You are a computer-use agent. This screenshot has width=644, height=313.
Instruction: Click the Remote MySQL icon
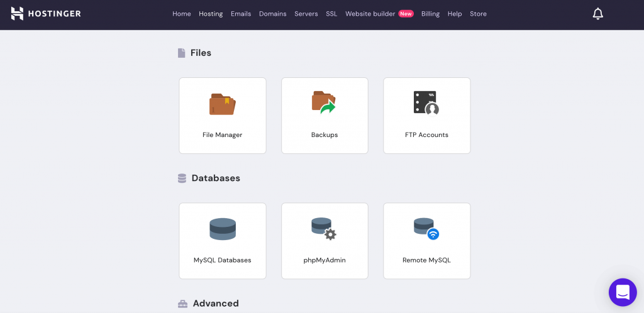426,229
